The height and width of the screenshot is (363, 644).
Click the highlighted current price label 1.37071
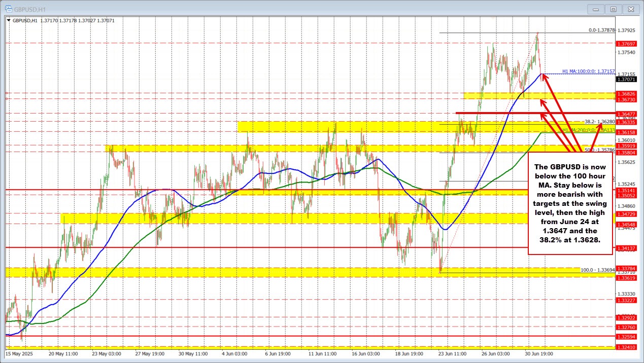click(626, 79)
